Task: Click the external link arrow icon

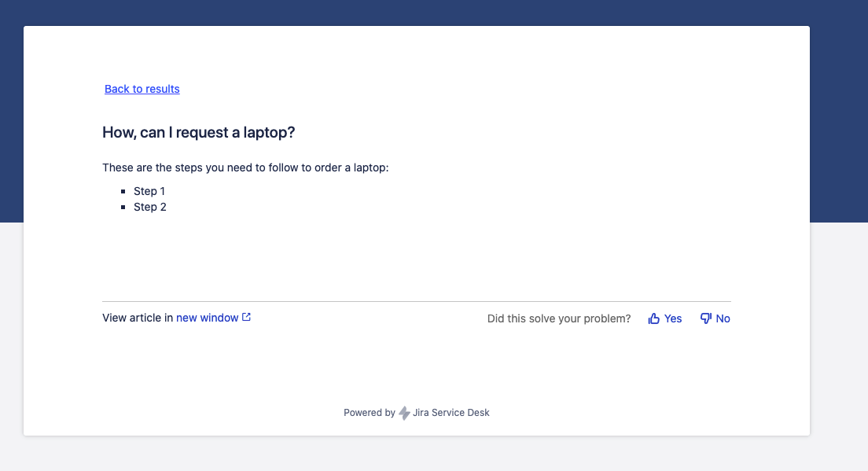Action: pyautogui.click(x=246, y=317)
